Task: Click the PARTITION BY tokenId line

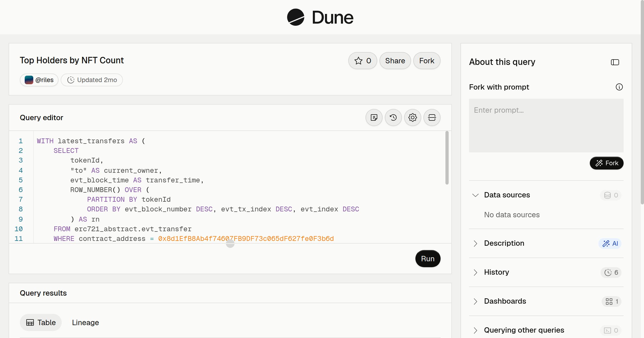Action: point(129,199)
